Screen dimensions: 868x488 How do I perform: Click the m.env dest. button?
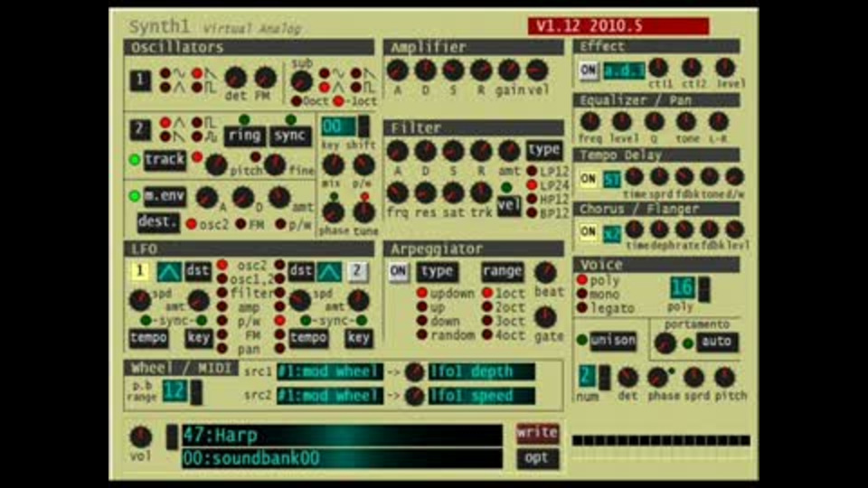(158, 222)
